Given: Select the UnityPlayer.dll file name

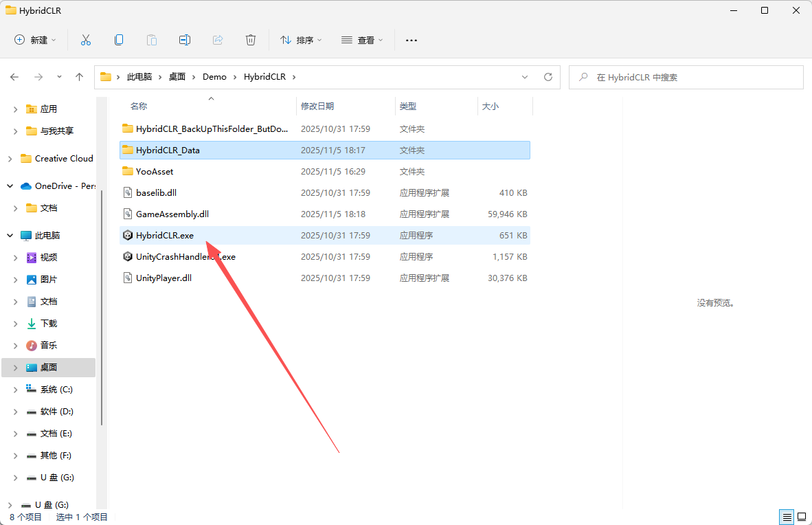Looking at the screenshot, I should tap(163, 278).
